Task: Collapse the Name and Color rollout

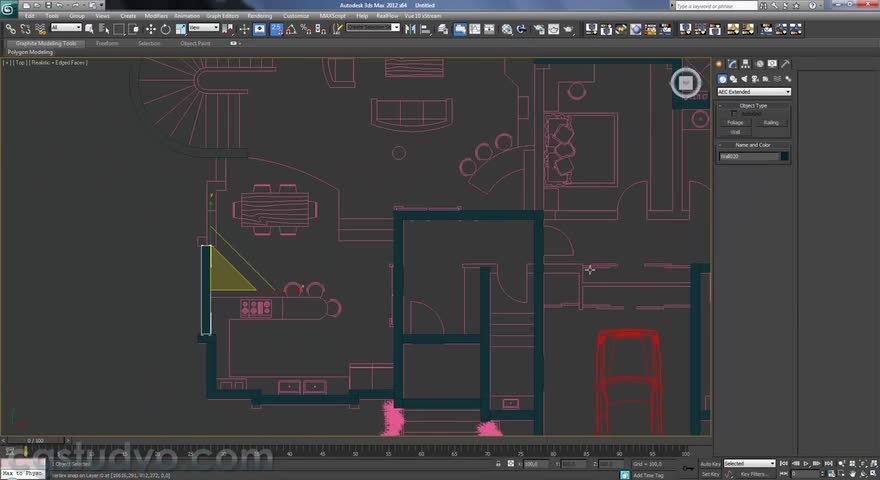Action: click(753, 145)
